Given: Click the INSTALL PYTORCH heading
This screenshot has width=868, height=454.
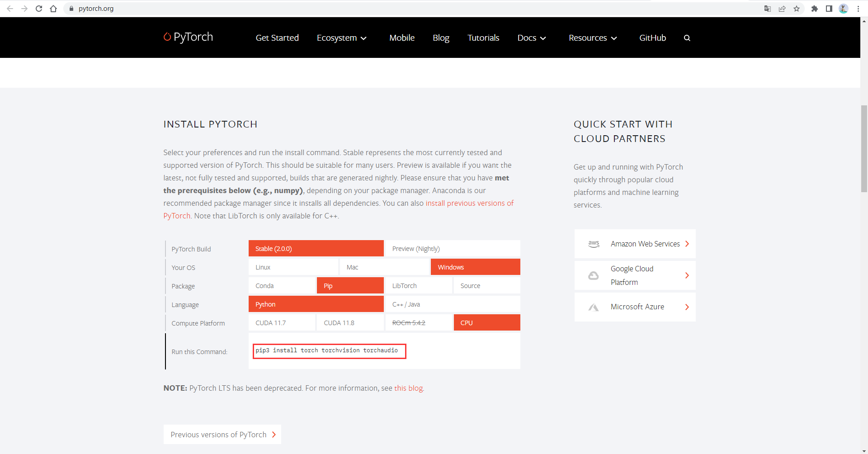Looking at the screenshot, I should (210, 124).
